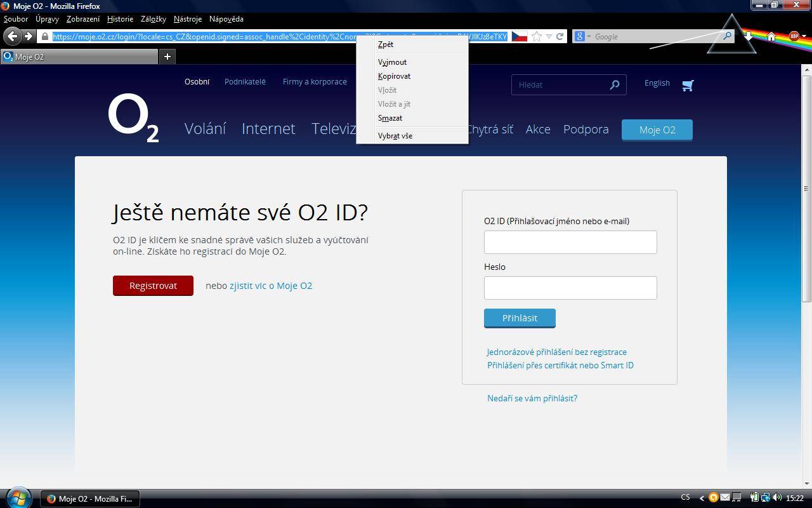Choose Kopírovat in the context menu
Viewport: 812px width, 508px height.
(412, 76)
